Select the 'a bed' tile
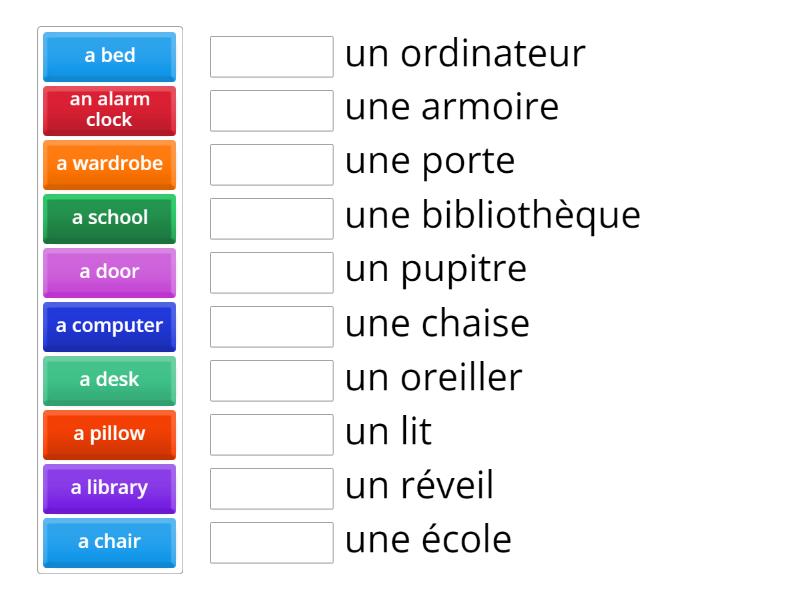Image resolution: width=800 pixels, height=600 pixels. [x=108, y=57]
